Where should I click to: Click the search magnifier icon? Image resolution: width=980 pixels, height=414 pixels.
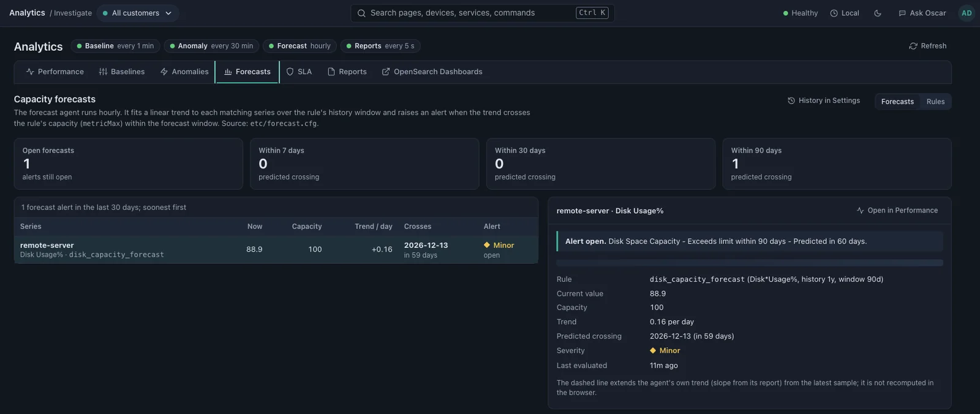point(361,13)
